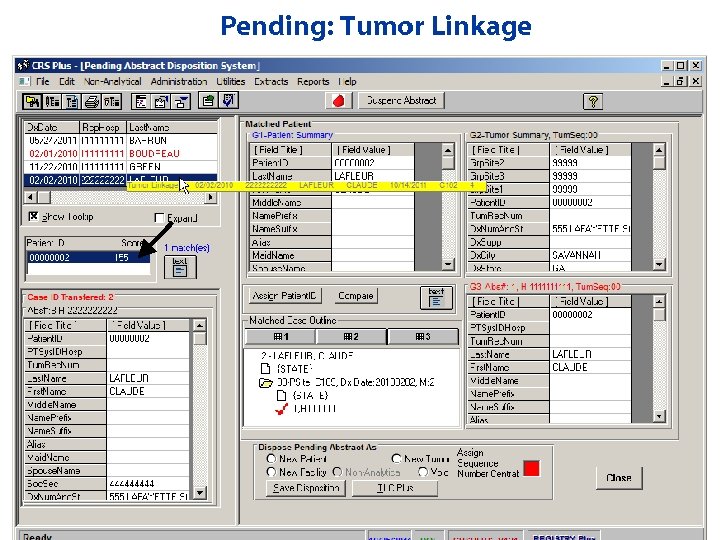
Task: Select the New Patient radio button
Action: (271, 459)
